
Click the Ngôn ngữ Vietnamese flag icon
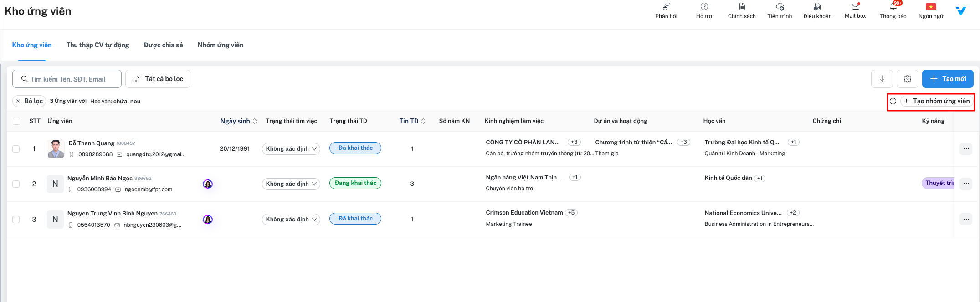(931, 7)
